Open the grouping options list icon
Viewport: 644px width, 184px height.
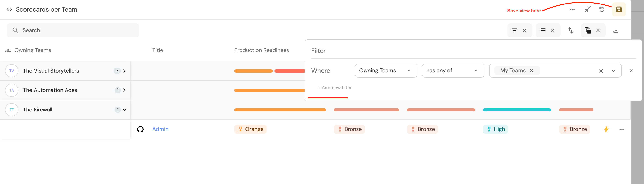543,30
